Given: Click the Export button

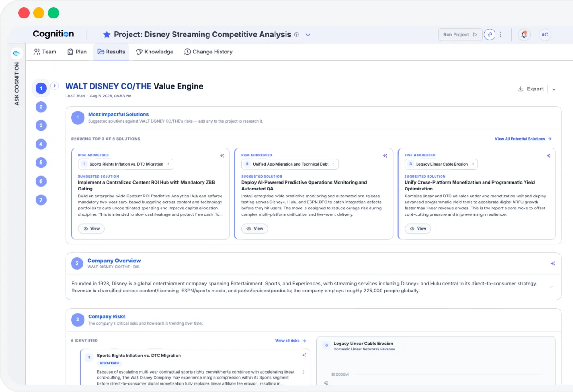Looking at the screenshot, I should coord(531,89).
